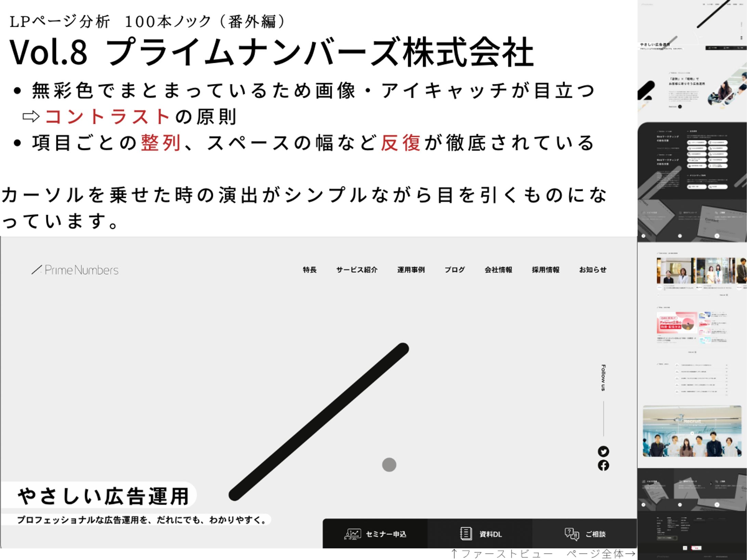Open the ブログ menu item
The width and height of the screenshot is (747, 560).
coord(455,270)
